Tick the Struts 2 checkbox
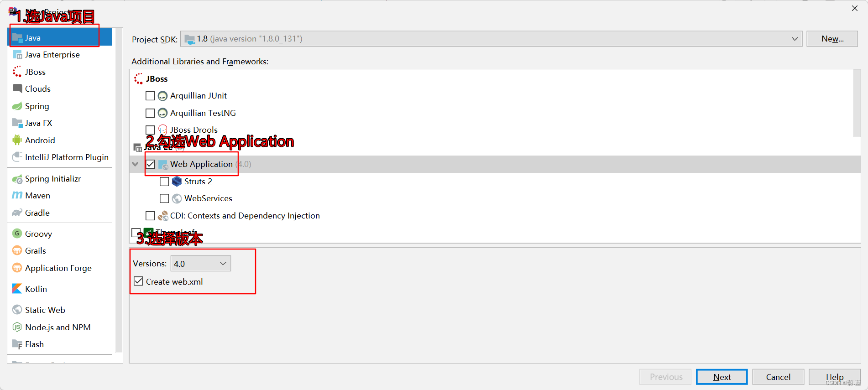The width and height of the screenshot is (868, 390). [164, 182]
